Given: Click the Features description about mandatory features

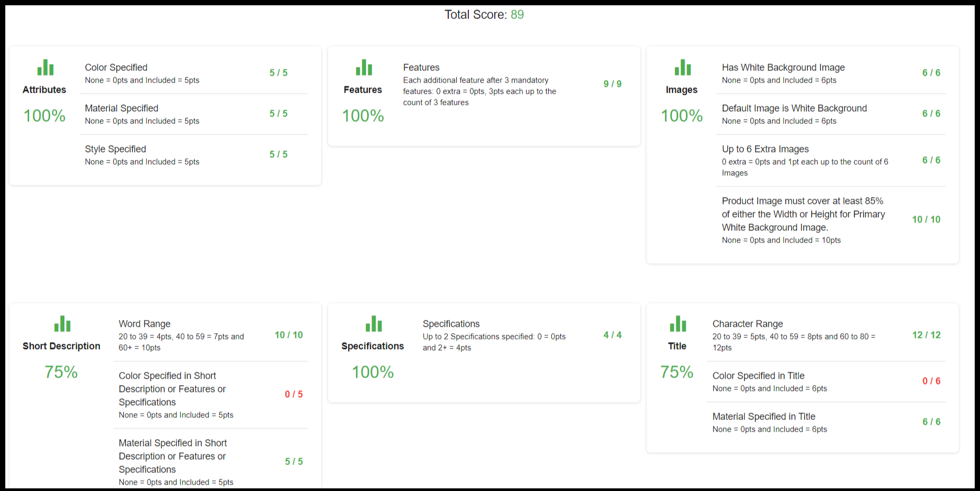Looking at the screenshot, I should tap(479, 91).
